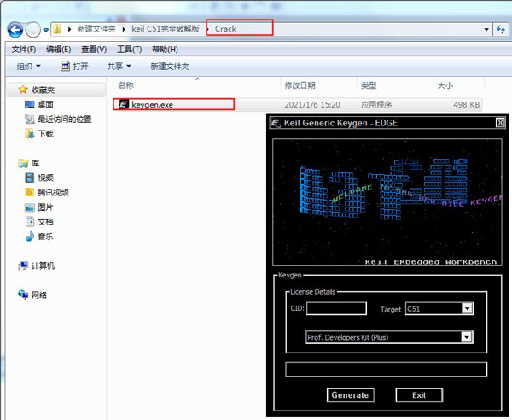Open the 网络 (Network) item in the sidebar
The width and height of the screenshot is (512, 420).
(x=24, y=295)
